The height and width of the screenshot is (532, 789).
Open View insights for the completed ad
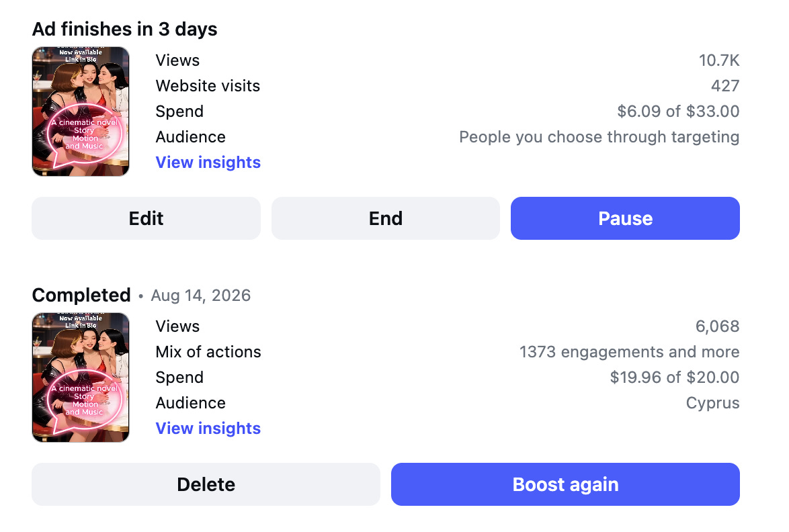click(208, 429)
